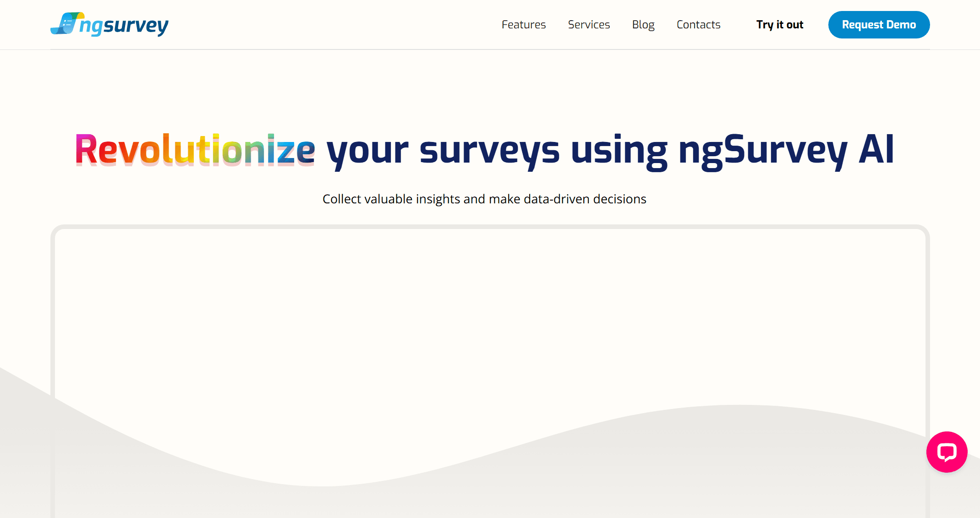The height and width of the screenshot is (518, 980).
Task: Open the Contacts page link
Action: (698, 25)
